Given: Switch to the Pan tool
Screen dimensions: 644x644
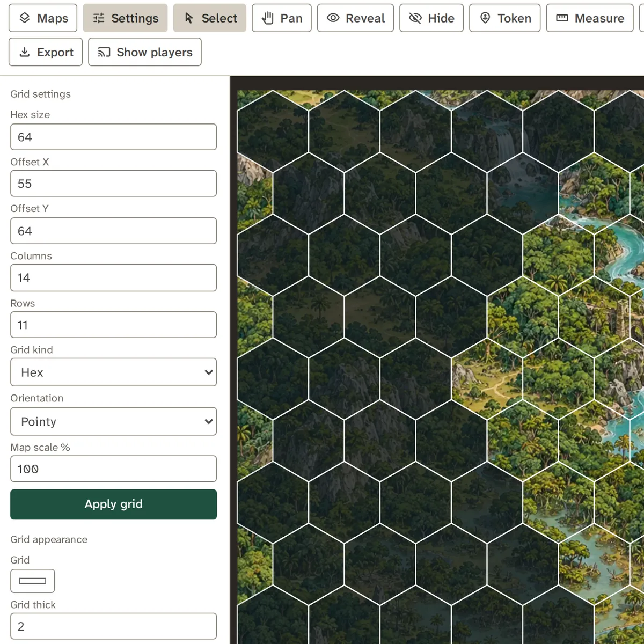Looking at the screenshot, I should tap(282, 18).
